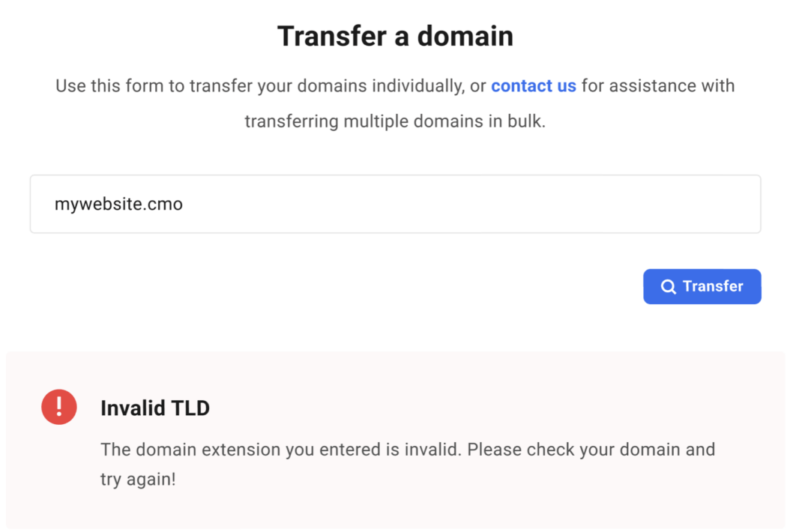Click the magnifying glass icon on Transfer

click(x=668, y=287)
